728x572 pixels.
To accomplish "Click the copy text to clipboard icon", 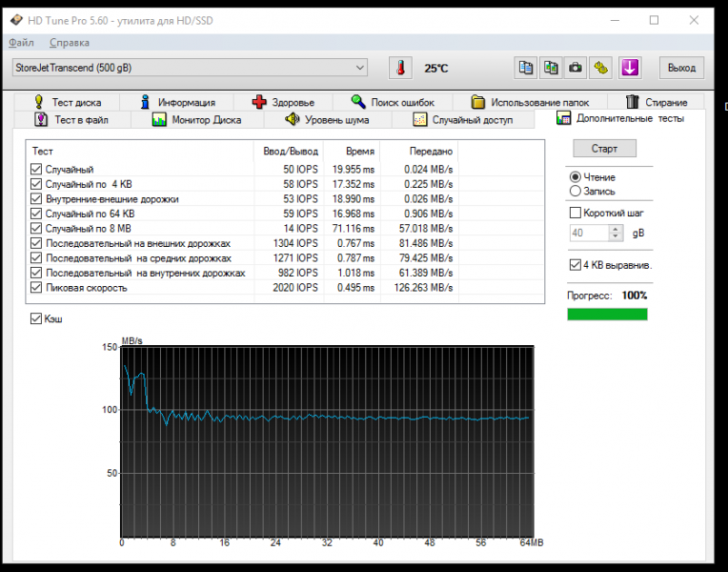I will [525, 68].
